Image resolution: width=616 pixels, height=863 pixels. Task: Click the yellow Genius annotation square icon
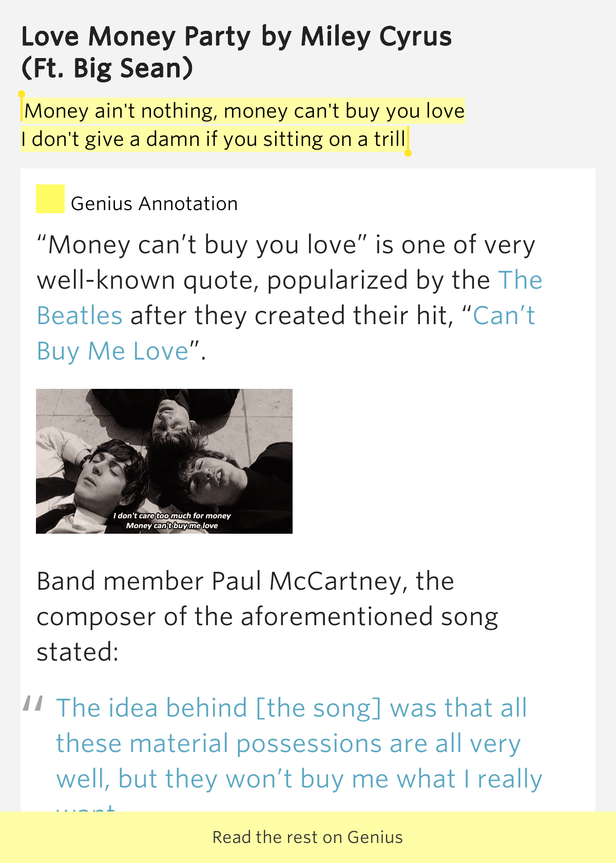click(50, 199)
